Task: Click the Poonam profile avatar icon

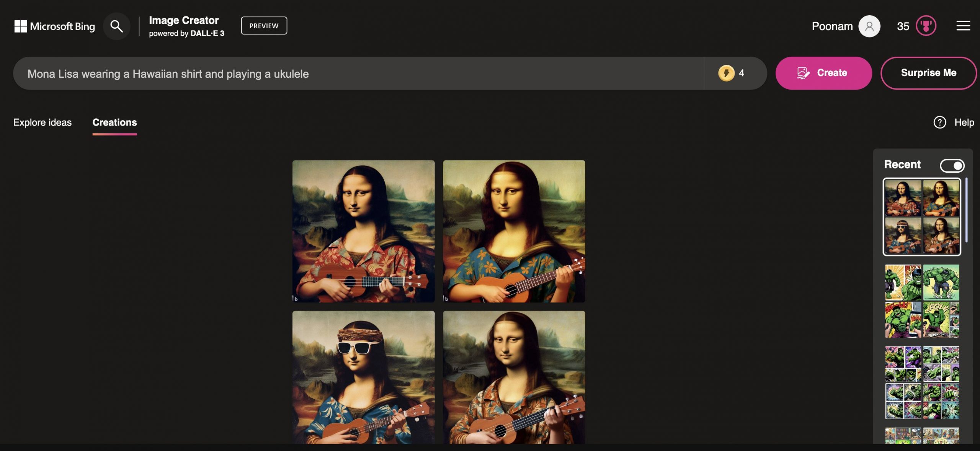Action: point(869,26)
